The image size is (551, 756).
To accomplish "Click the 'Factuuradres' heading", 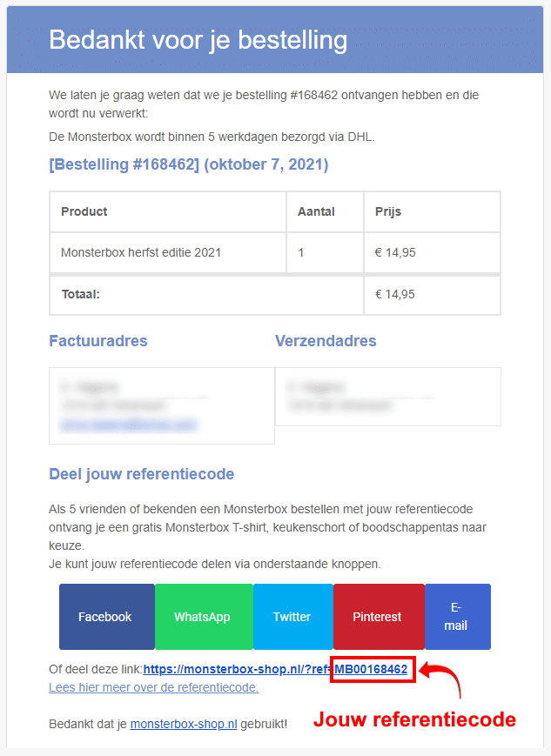I will pyautogui.click(x=98, y=341).
